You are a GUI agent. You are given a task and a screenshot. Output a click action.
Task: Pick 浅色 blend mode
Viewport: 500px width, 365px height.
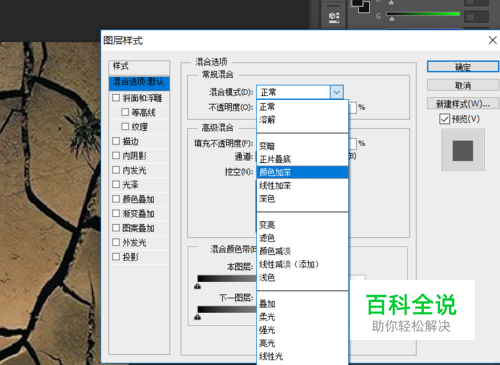(x=302, y=277)
